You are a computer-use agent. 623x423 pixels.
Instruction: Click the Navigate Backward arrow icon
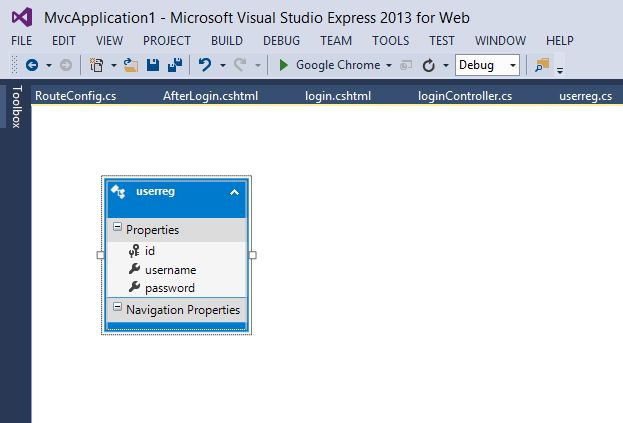(x=31, y=65)
